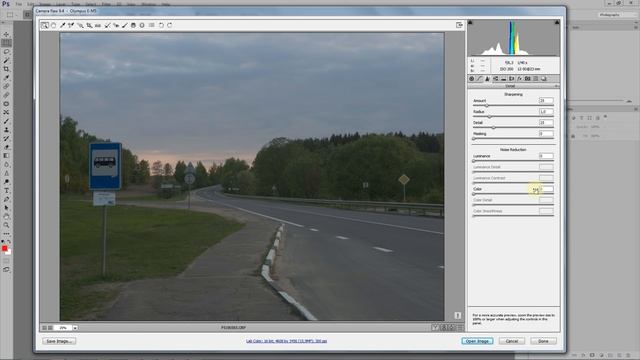The height and width of the screenshot is (360, 640).
Task: Switch to the Tone Curve panel tab
Action: click(x=480, y=79)
